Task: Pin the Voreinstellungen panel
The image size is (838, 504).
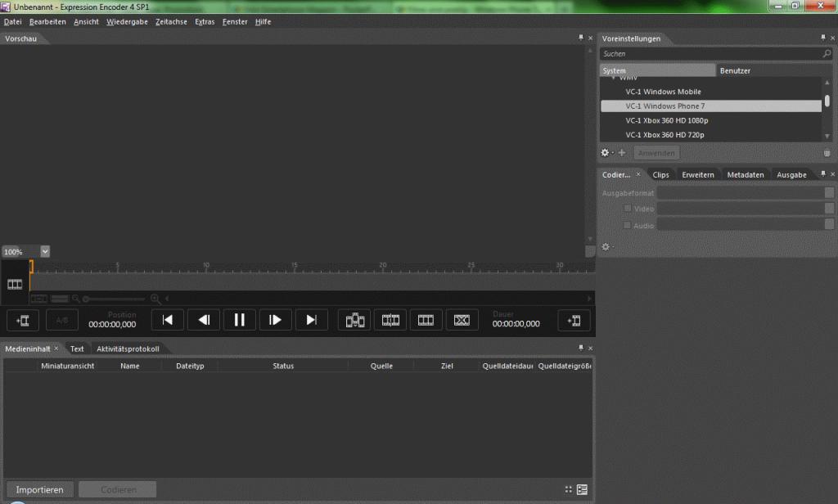Action: click(x=823, y=38)
